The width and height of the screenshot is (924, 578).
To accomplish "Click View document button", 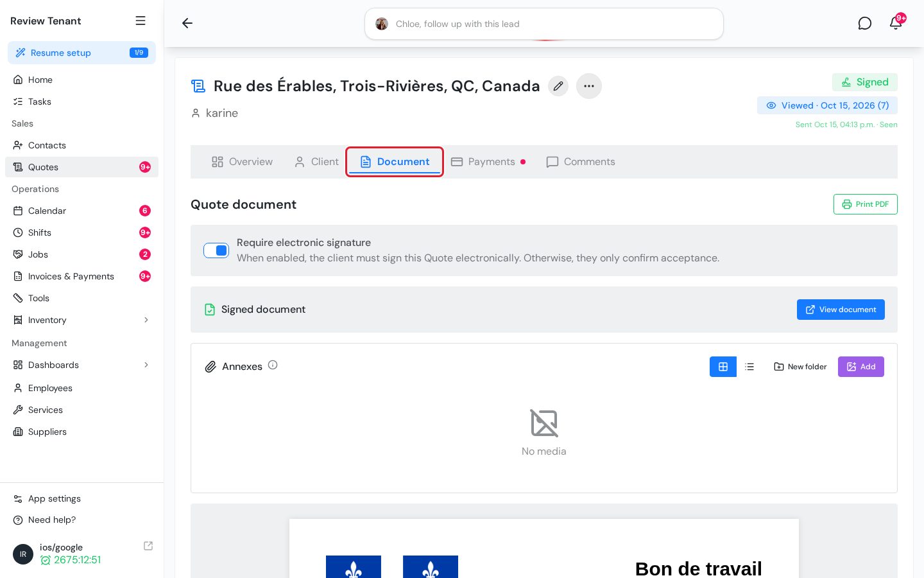I will pos(841,310).
